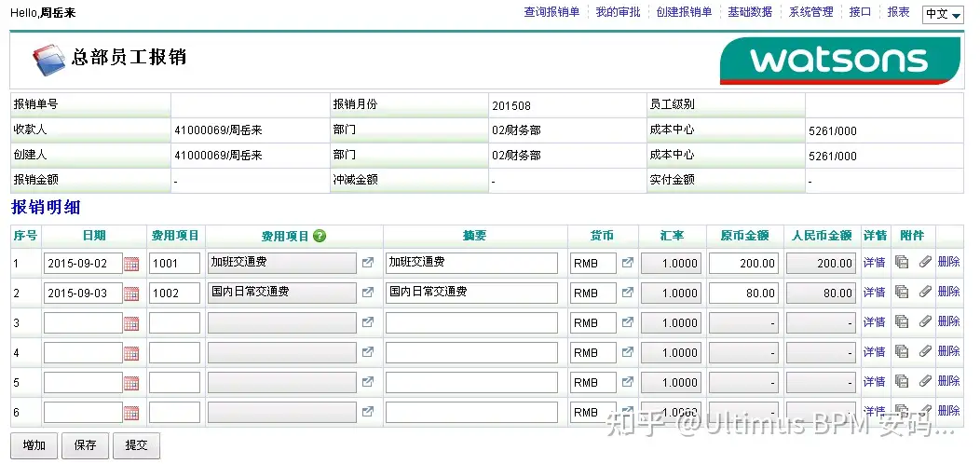
Task: Click the paperclip attachment icon in row 3
Action: click(x=925, y=321)
